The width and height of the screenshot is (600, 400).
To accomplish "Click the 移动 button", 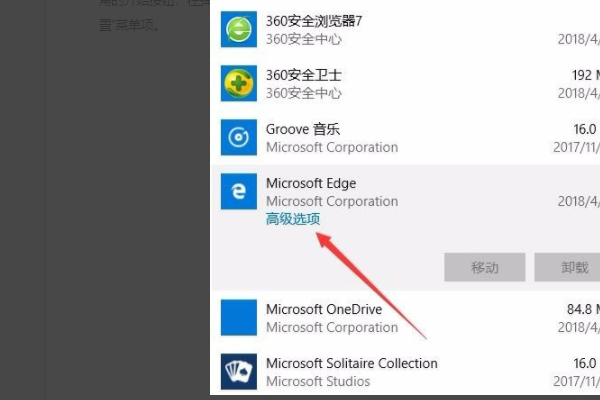I will point(484,267).
